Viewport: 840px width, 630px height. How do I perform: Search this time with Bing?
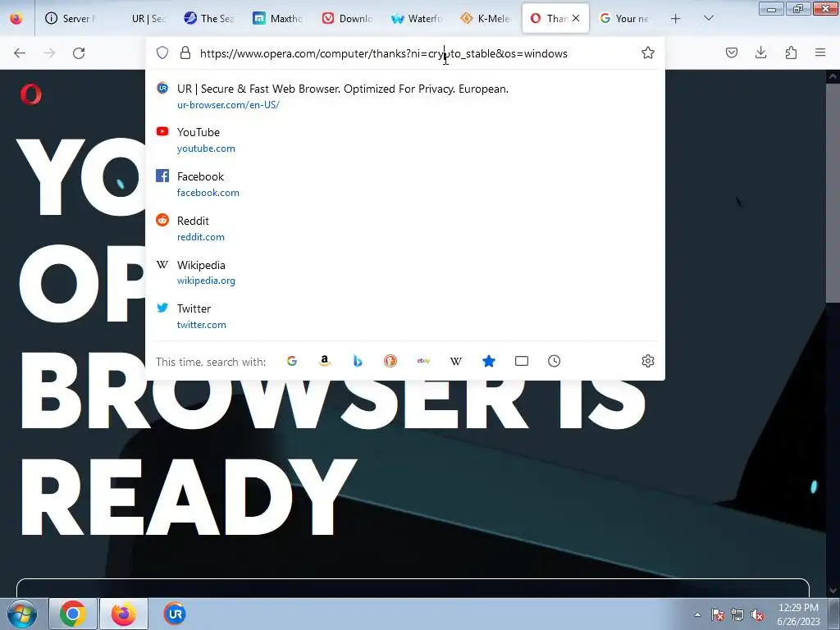click(358, 361)
